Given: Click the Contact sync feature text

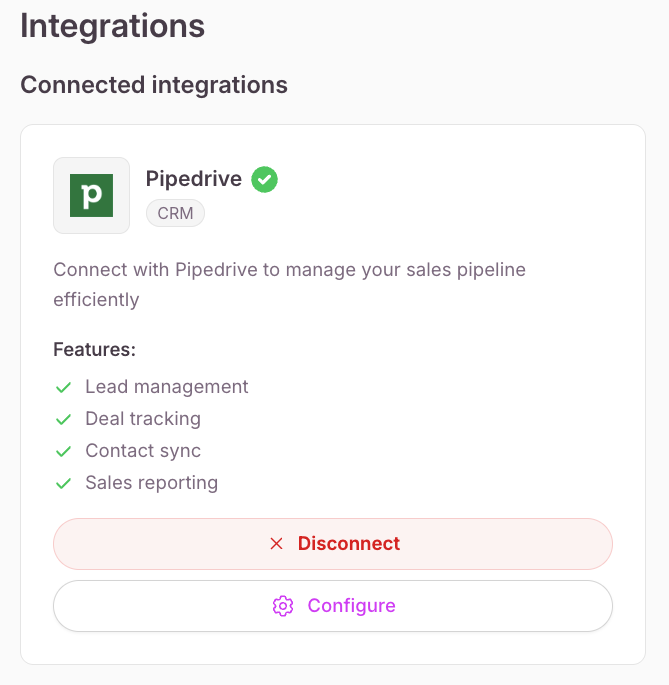Looking at the screenshot, I should tap(143, 451).
